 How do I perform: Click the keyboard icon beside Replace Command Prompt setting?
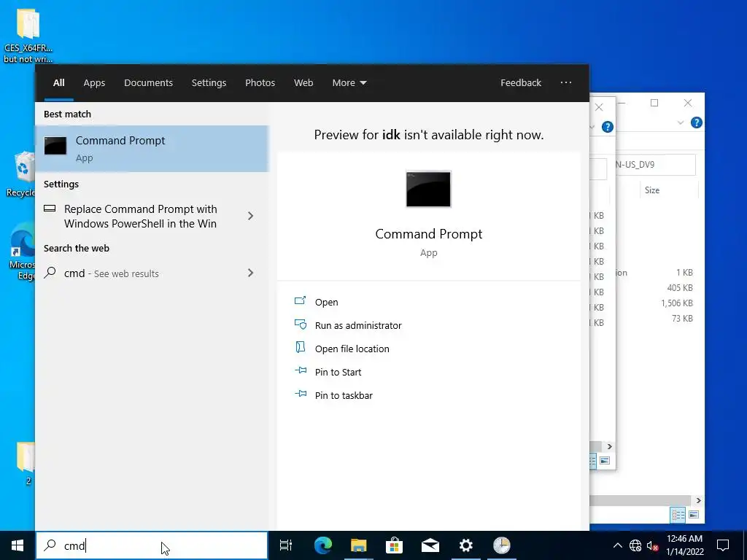click(x=50, y=209)
